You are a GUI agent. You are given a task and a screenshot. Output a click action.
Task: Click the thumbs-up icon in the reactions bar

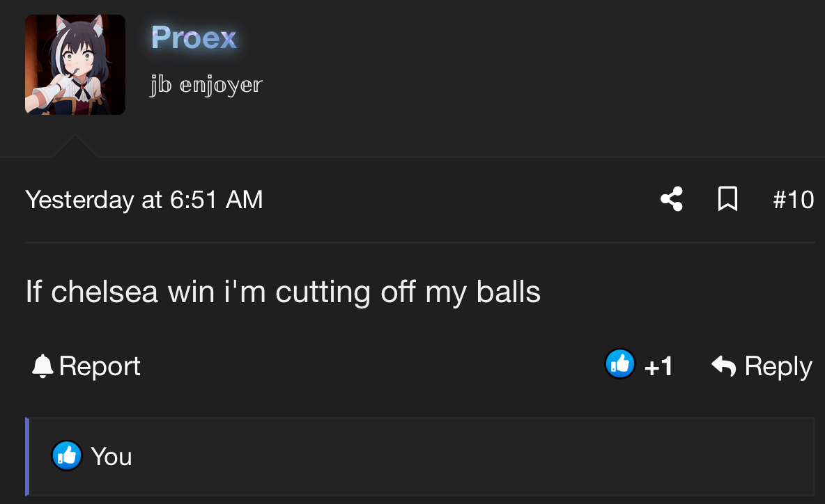pyautogui.click(x=67, y=455)
